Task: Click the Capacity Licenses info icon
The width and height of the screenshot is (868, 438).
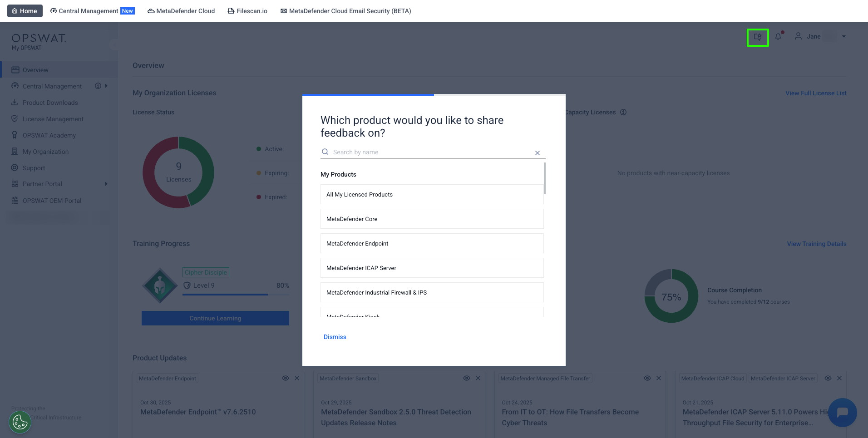Action: (x=623, y=113)
